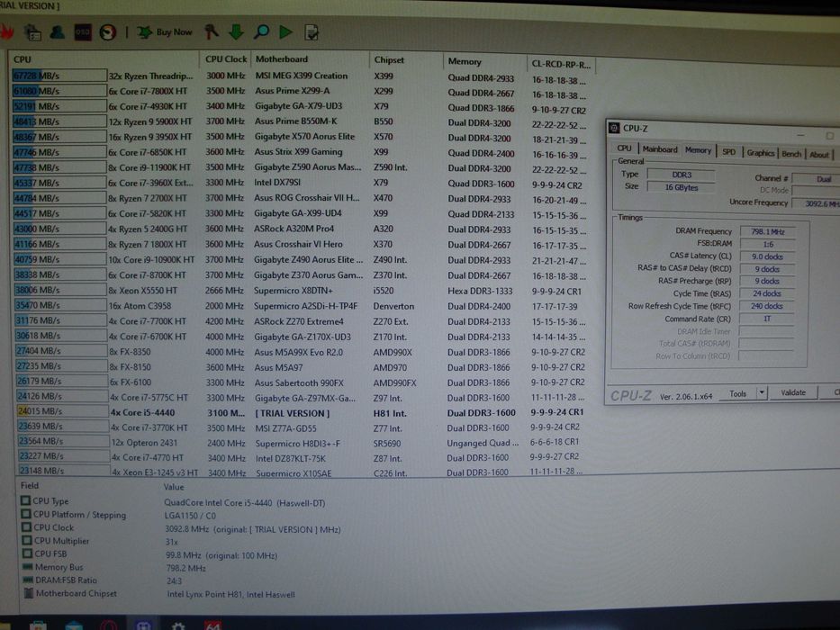
Task: Sort by the Chipset column header
Action: 406,60
